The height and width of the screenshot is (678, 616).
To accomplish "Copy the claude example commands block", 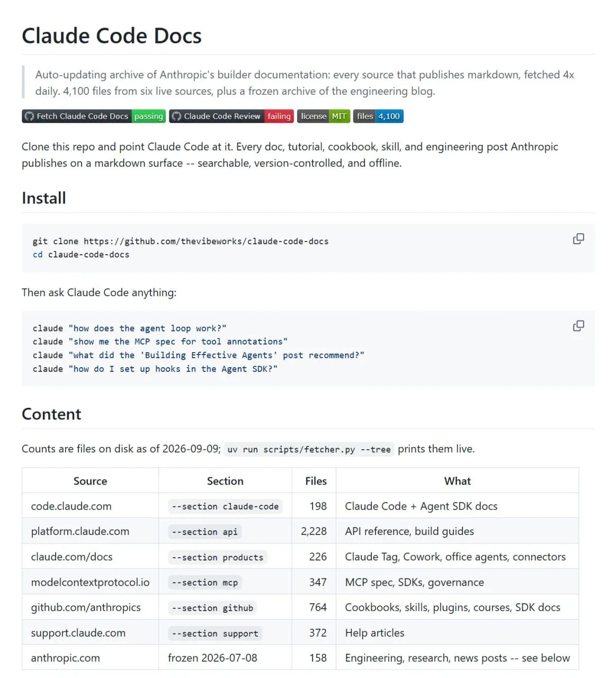I will coord(578,326).
